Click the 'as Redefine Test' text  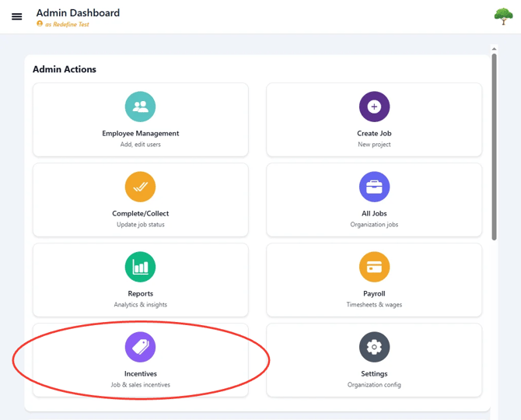point(67,24)
